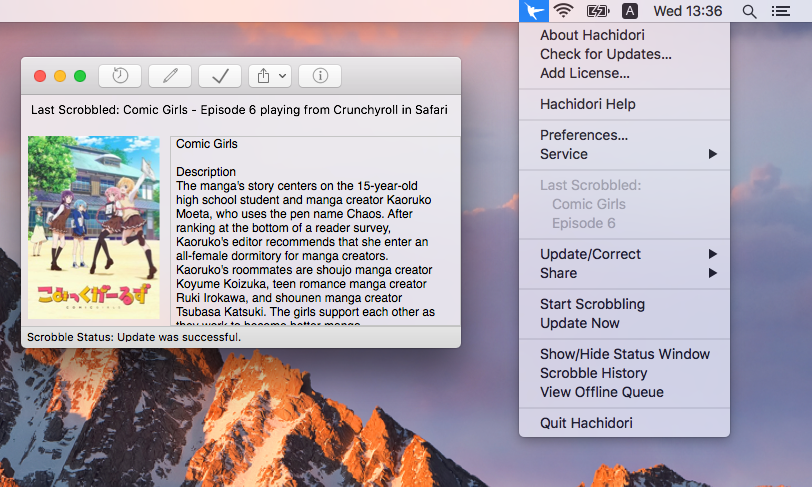Click the battery charging icon

pos(598,11)
